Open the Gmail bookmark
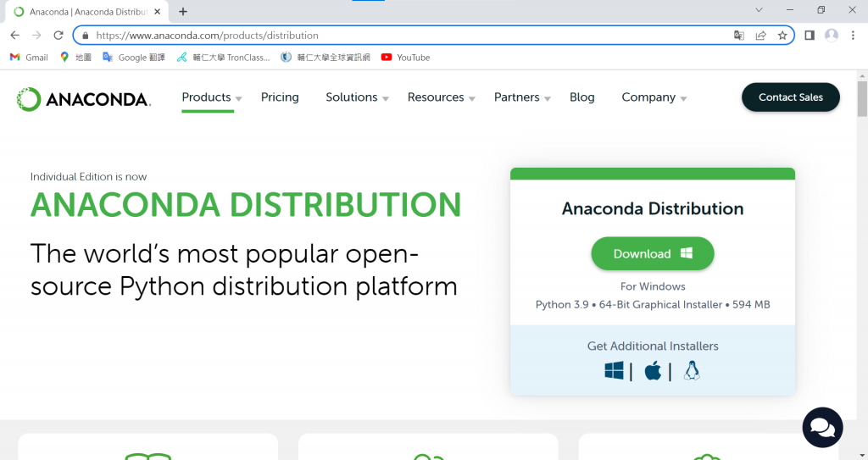This screenshot has width=868, height=460. coord(30,58)
